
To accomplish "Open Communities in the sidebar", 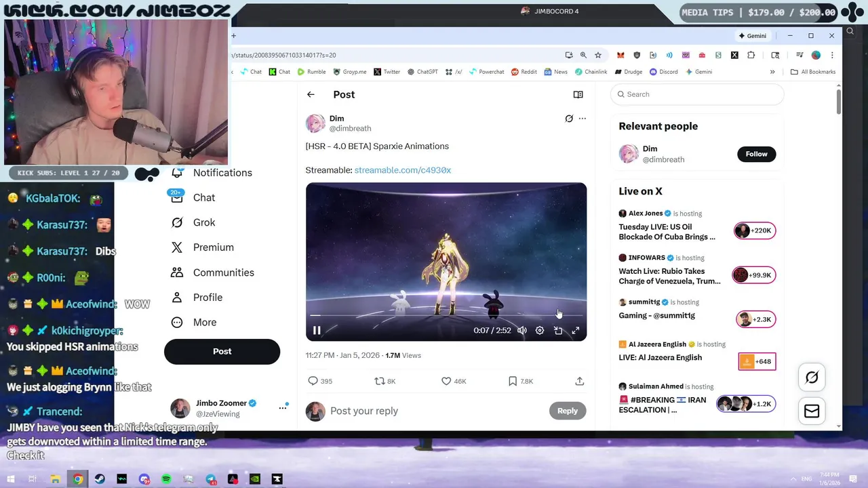I will click(213, 272).
